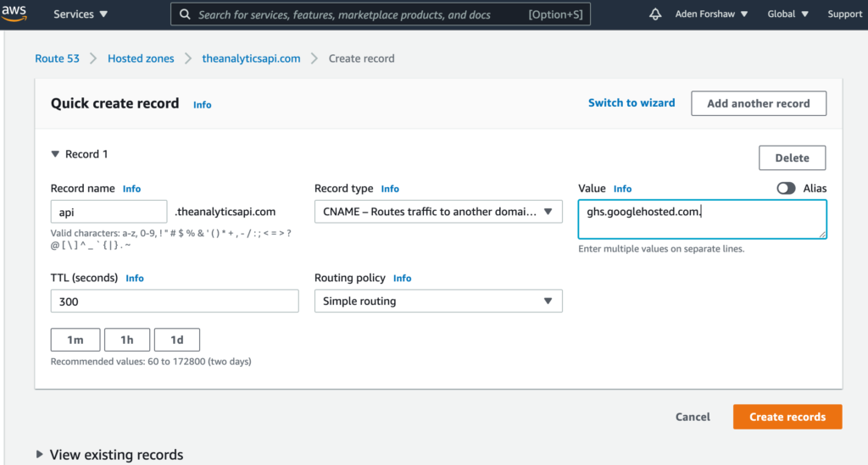Viewport: 868px width, 465px height.
Task: Open the Services menu
Action: pos(81,14)
